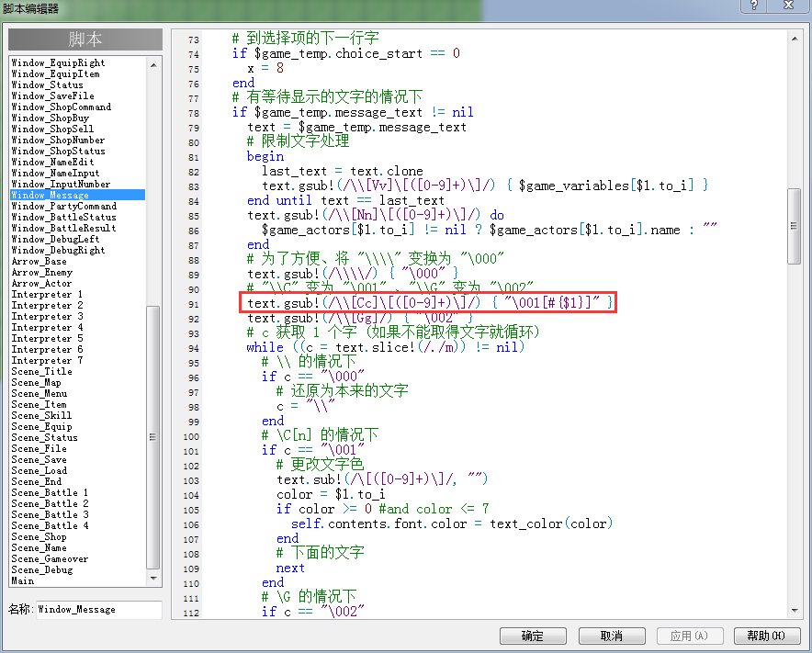Image resolution: width=812 pixels, height=653 pixels.
Task: Click the 取消 button
Action: pos(612,636)
